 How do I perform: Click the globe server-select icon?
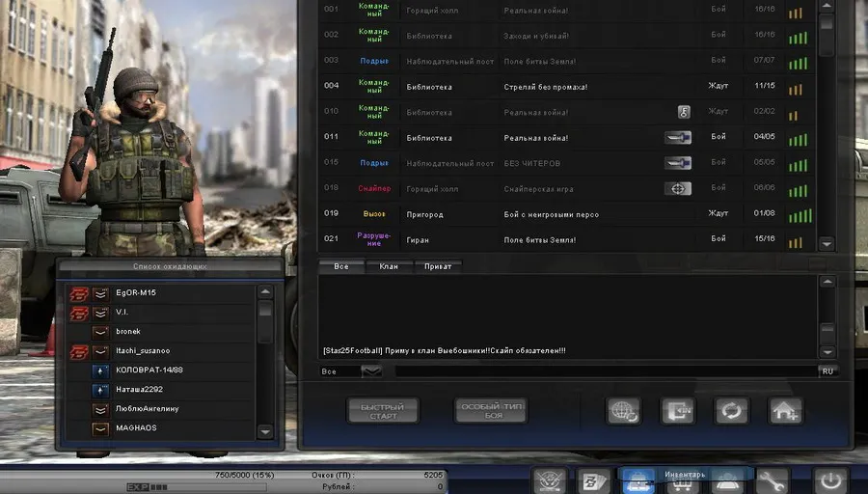623,411
